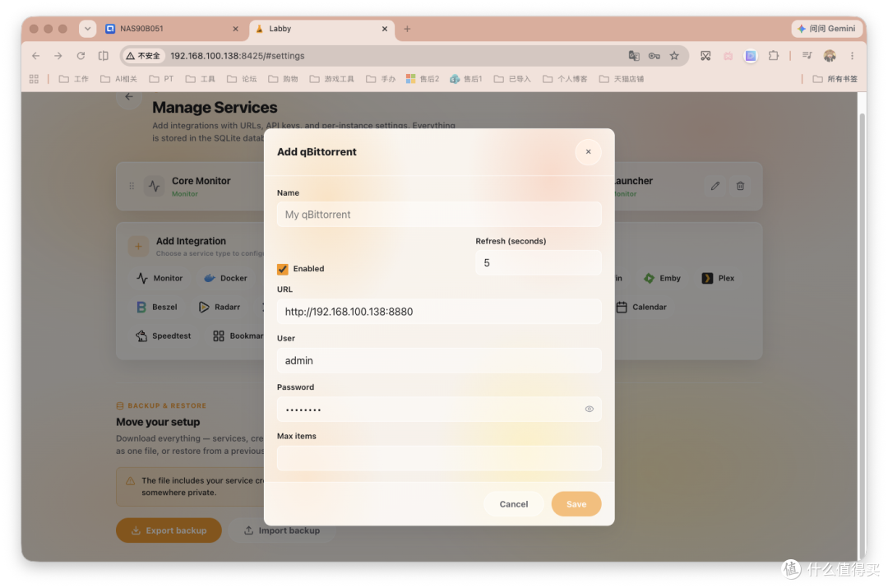Image resolution: width=888 pixels, height=588 pixels.
Task: Toggle the Enabled checkbox
Action: tap(283, 269)
